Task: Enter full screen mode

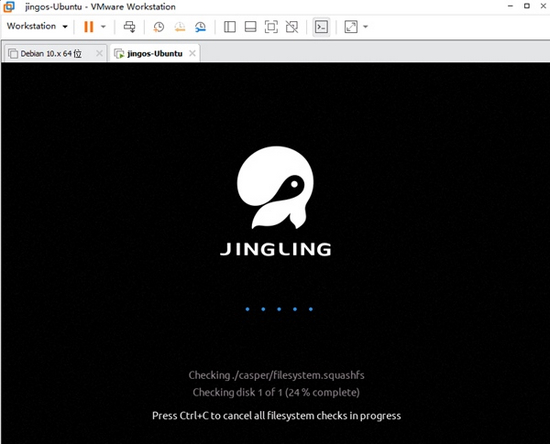Action: point(271,27)
